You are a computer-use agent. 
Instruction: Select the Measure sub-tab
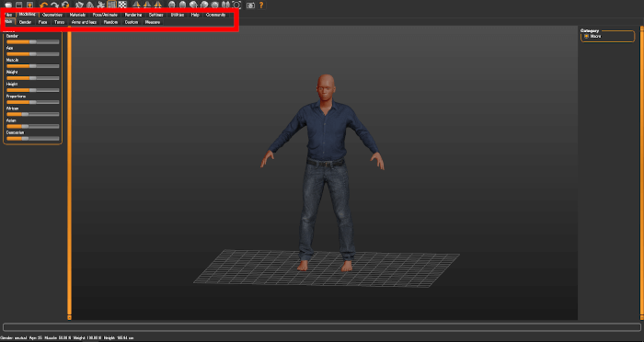click(x=153, y=22)
